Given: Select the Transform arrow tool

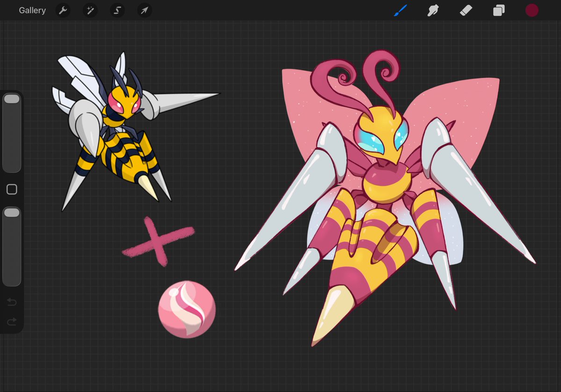Looking at the screenshot, I should [x=145, y=10].
